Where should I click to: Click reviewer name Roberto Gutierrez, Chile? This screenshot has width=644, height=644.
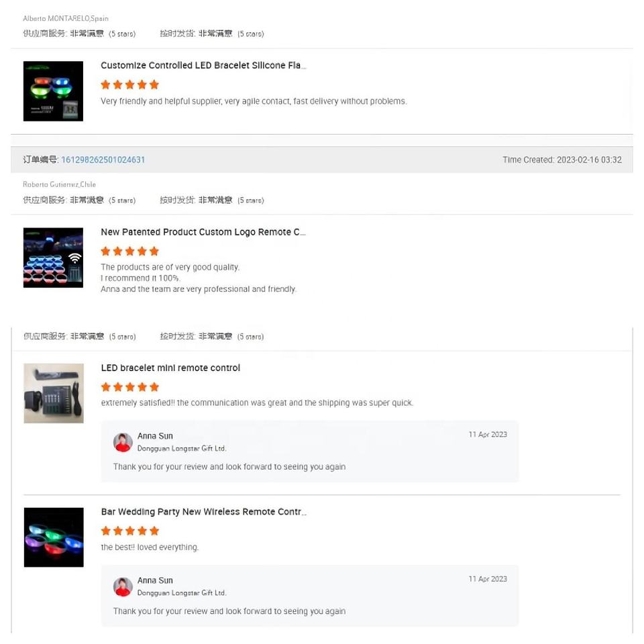(x=59, y=184)
